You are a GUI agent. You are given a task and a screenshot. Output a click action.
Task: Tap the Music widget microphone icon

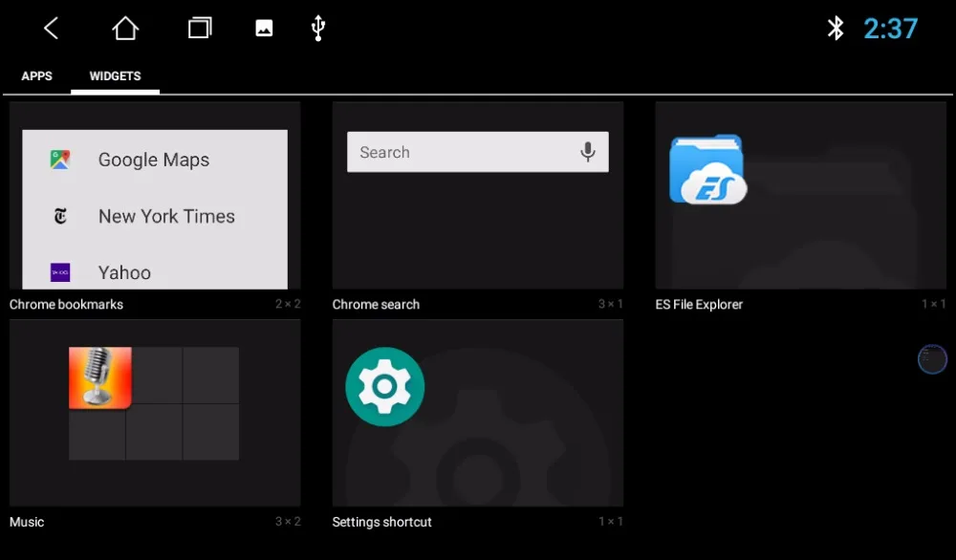click(100, 377)
